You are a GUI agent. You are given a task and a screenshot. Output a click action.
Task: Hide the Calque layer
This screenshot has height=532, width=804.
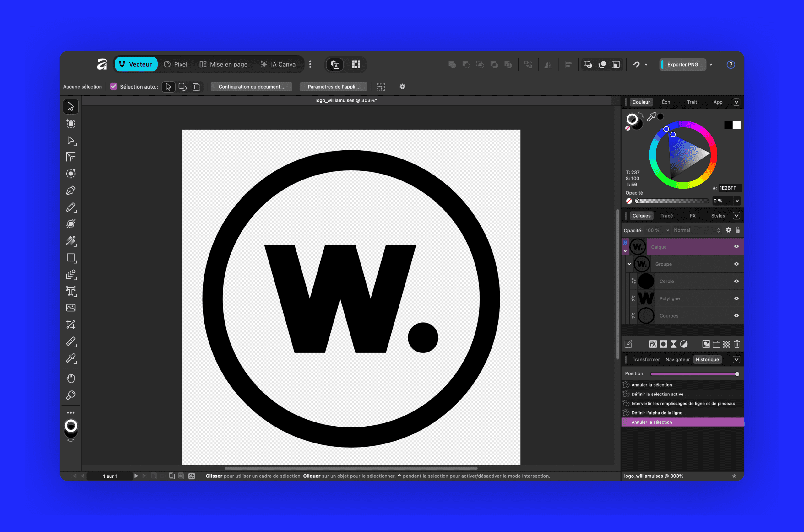coord(736,247)
